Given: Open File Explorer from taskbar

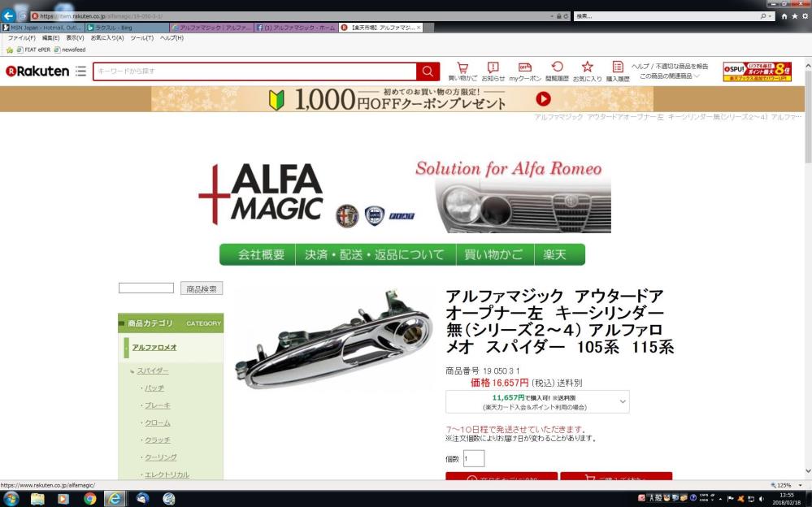Looking at the screenshot, I should [x=37, y=499].
